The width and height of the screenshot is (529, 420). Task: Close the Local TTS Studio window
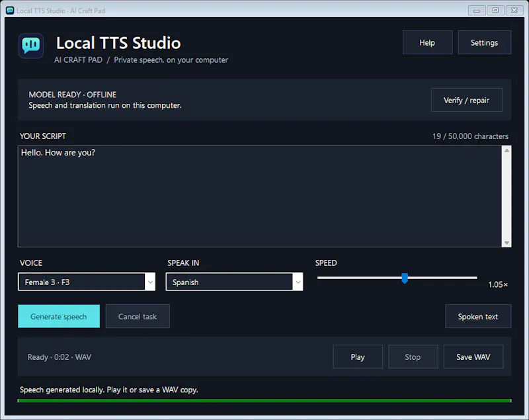click(514, 11)
